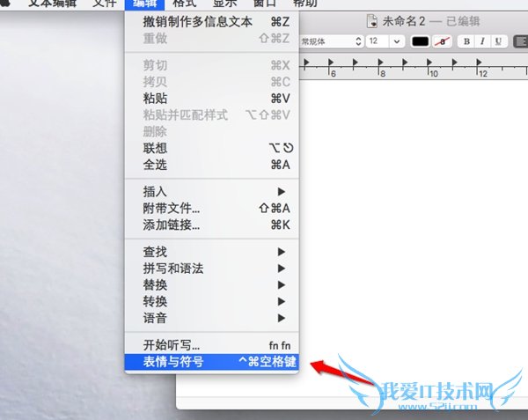Open the 窗口 menu
The height and width of the screenshot is (420, 528).
click(265, 4)
